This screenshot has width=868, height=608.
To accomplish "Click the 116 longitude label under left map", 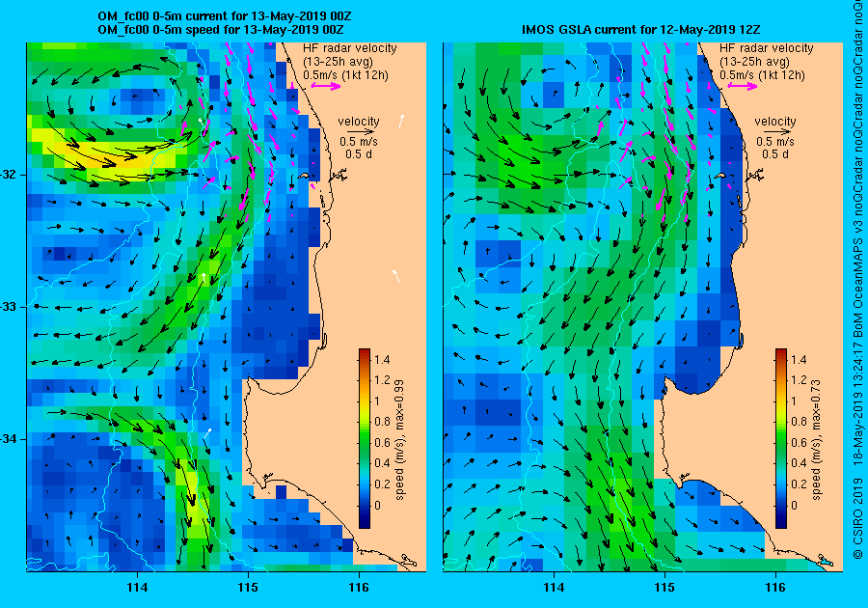I will [359, 588].
